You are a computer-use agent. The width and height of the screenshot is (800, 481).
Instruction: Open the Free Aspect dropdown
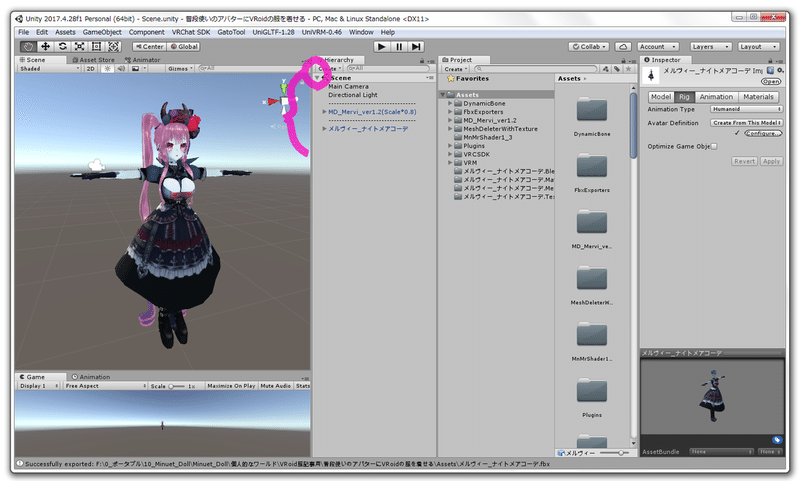point(105,386)
